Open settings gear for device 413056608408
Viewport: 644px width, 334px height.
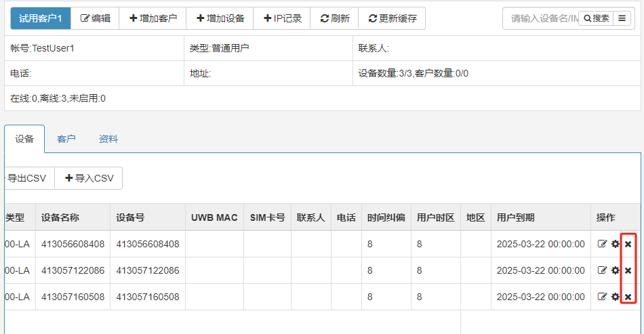click(616, 244)
